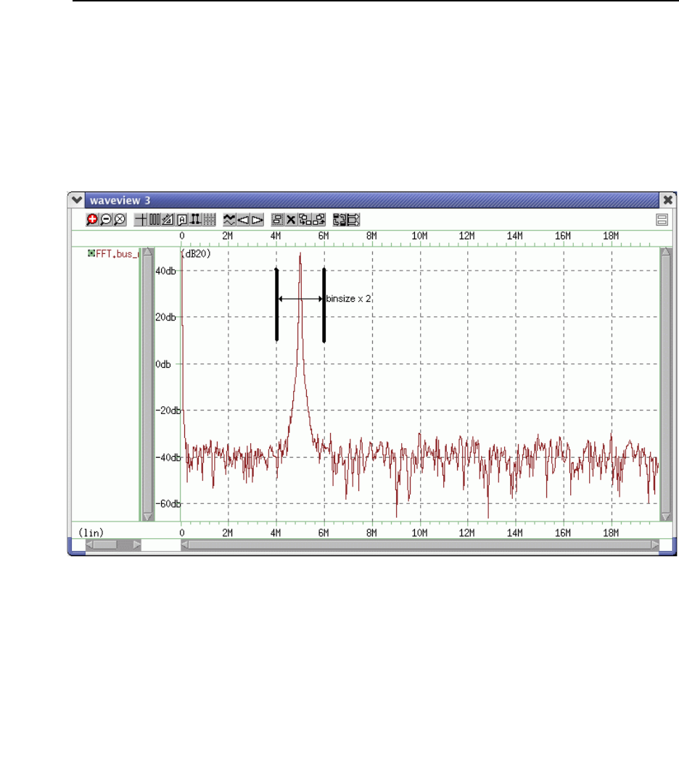Click the bottom axis 16M label
Viewport: 679px width, 784px height.
pyautogui.click(x=562, y=532)
